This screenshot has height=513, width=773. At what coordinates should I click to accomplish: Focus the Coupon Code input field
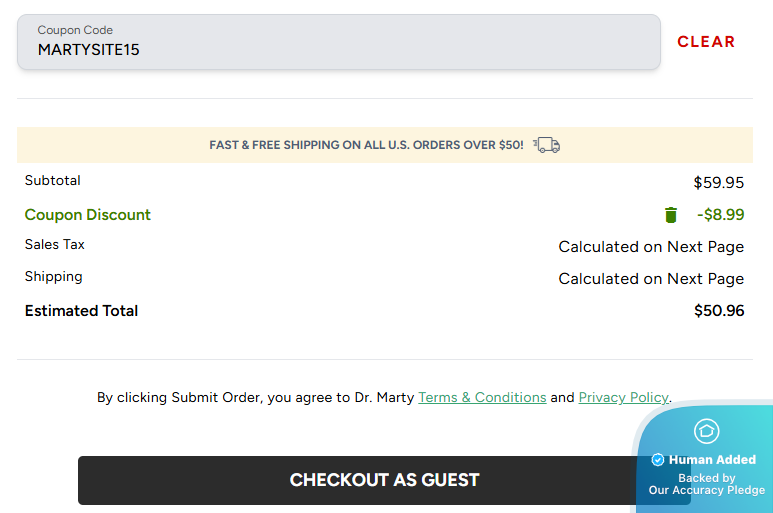point(339,42)
